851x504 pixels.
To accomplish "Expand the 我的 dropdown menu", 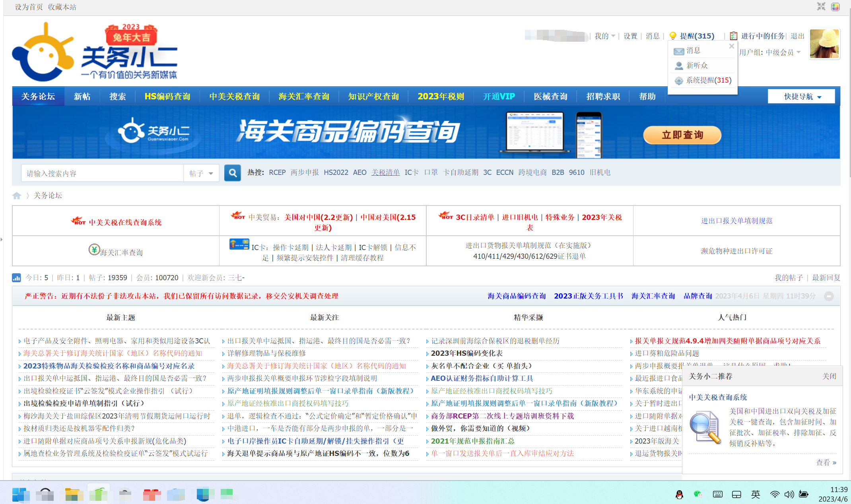I will [x=605, y=36].
